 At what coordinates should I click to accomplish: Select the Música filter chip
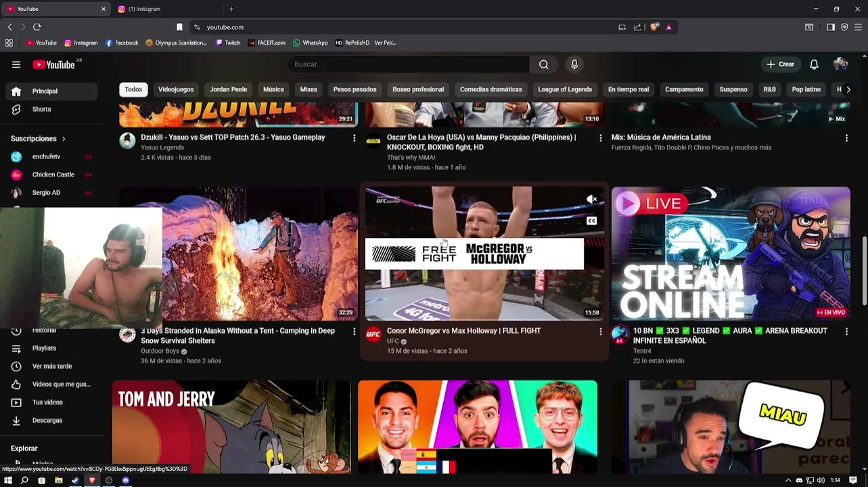(273, 89)
